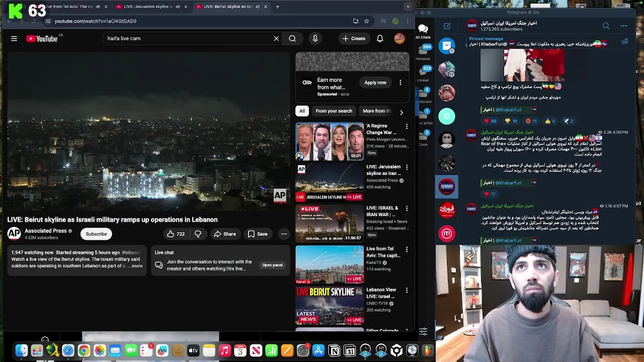Open YouTube notifications bell
Screen dimensions: 644x362
click(380, 38)
